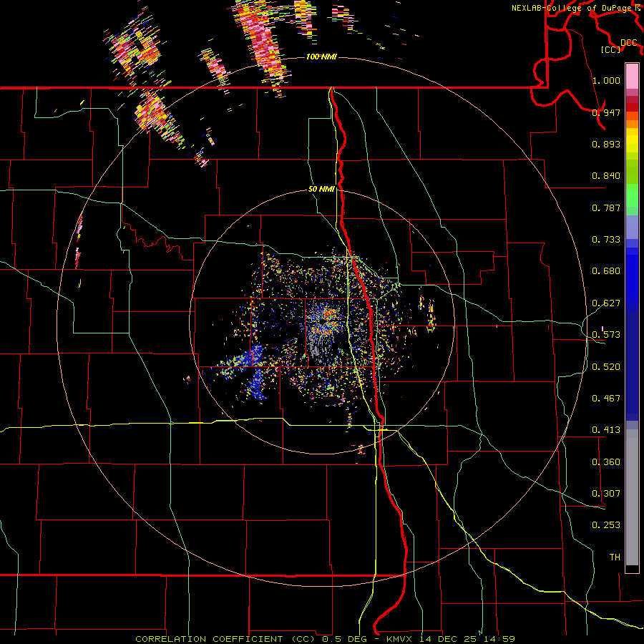Select the 0.627 scale value
Screen dimensions: 644x644
[x=606, y=303]
